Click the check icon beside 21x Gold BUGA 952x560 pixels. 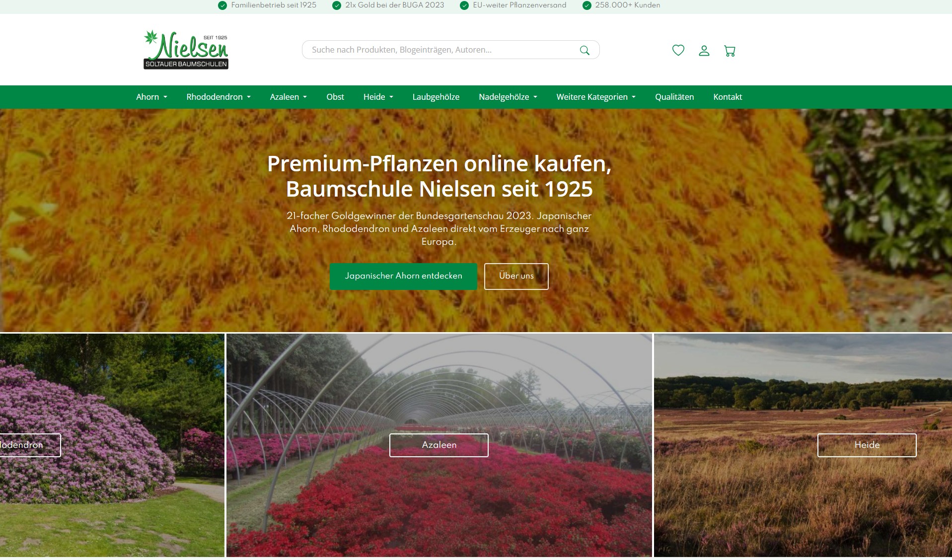point(337,5)
